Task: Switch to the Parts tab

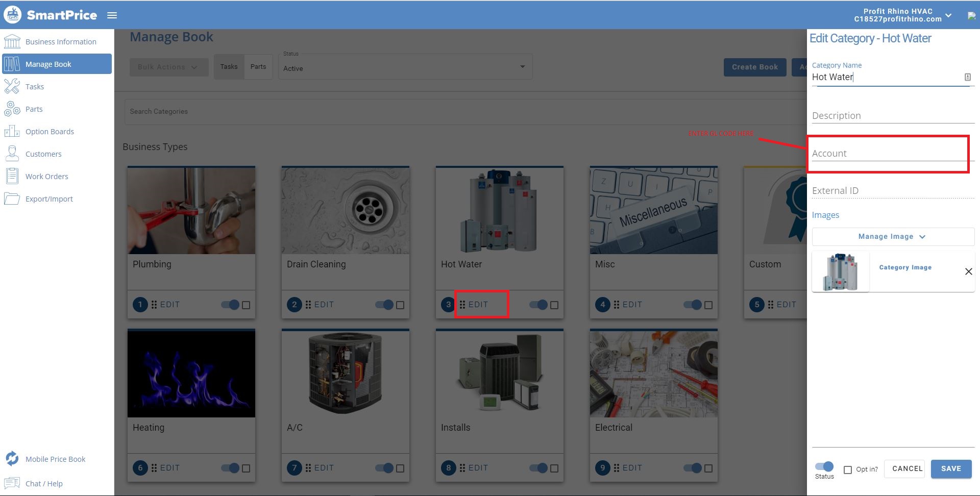Action: 258,67
